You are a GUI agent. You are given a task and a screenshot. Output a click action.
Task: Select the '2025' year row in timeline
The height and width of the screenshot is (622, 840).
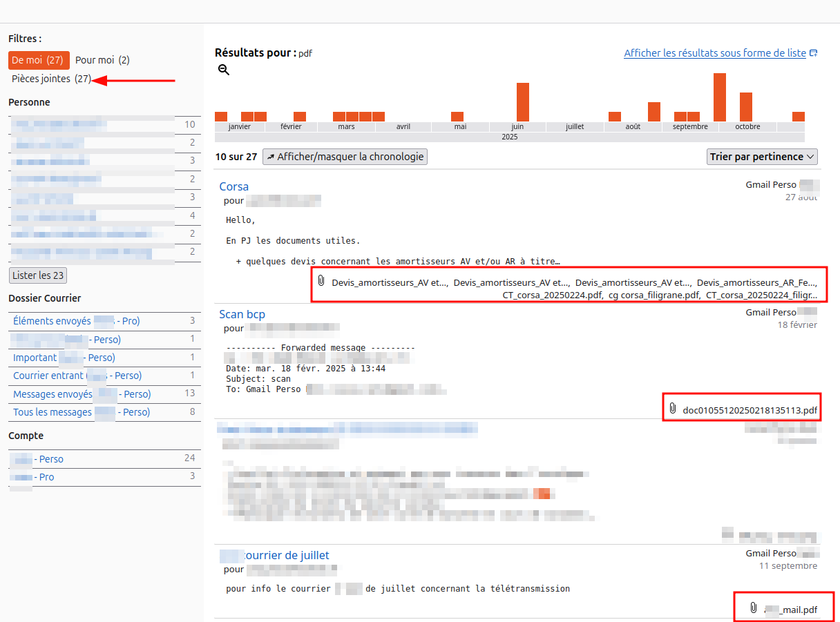pos(510,137)
